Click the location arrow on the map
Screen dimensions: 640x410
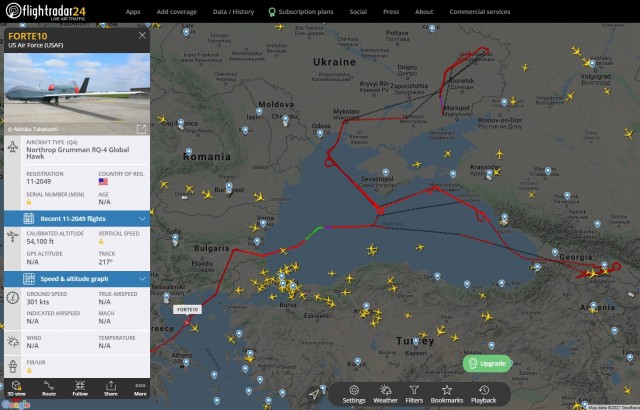tap(314, 394)
